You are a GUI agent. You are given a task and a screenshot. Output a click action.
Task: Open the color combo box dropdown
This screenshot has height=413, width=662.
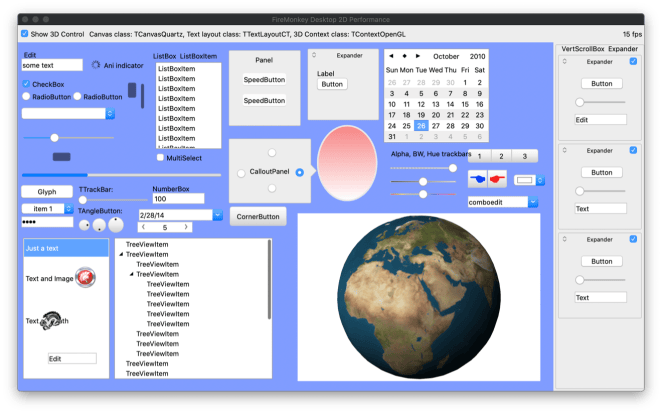pyautogui.click(x=540, y=180)
